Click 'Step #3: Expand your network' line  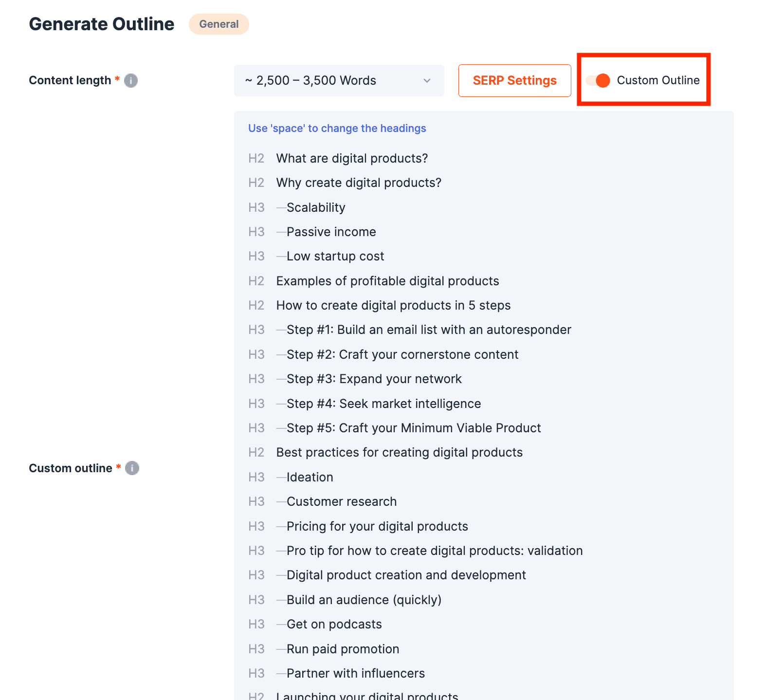[x=374, y=379]
